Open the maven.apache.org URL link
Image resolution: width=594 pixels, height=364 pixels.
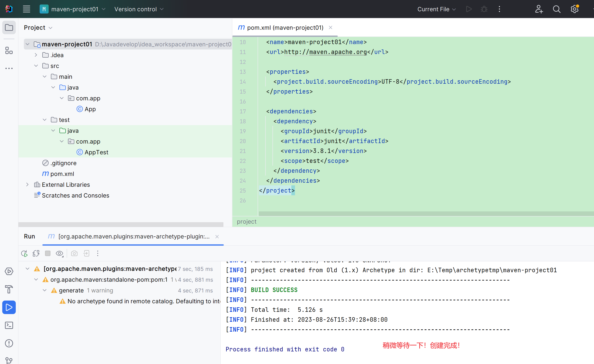[x=338, y=52]
